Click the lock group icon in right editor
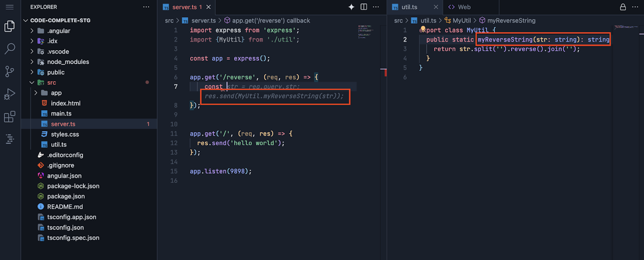 point(623,7)
